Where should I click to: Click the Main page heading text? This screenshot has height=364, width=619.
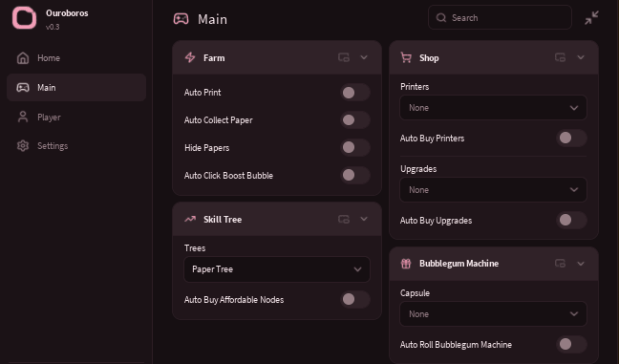(x=212, y=19)
